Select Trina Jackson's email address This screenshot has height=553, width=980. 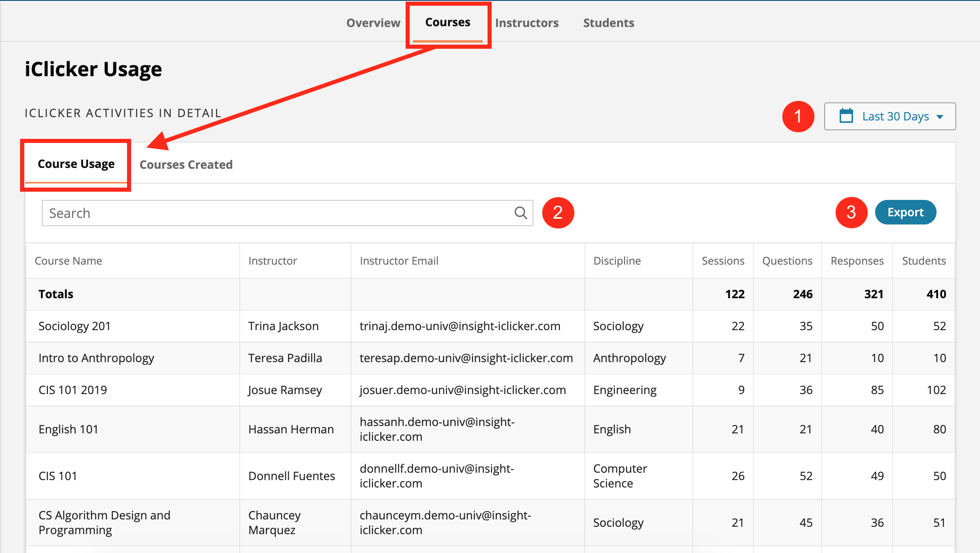tap(460, 326)
